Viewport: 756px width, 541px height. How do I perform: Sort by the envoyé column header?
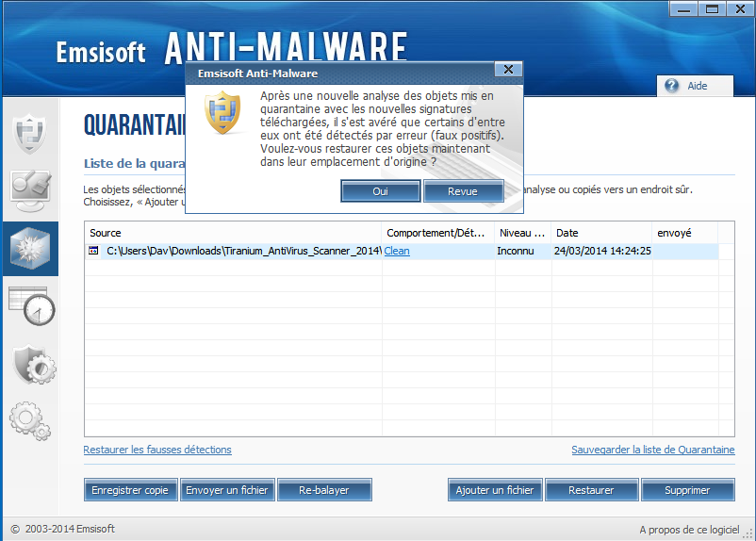[685, 233]
